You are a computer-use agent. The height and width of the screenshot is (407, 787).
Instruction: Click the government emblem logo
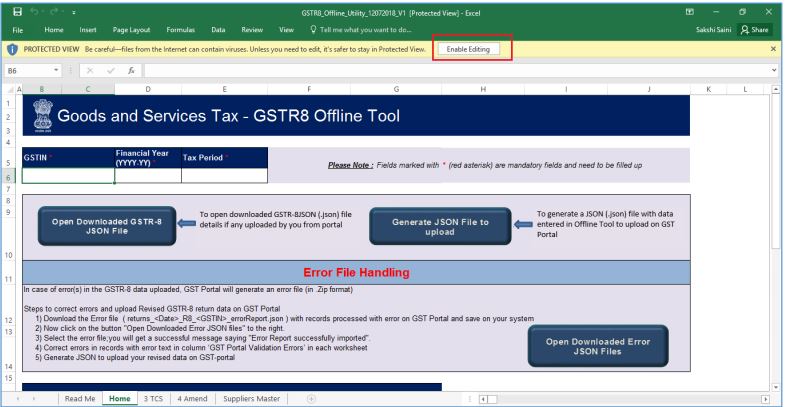43,115
